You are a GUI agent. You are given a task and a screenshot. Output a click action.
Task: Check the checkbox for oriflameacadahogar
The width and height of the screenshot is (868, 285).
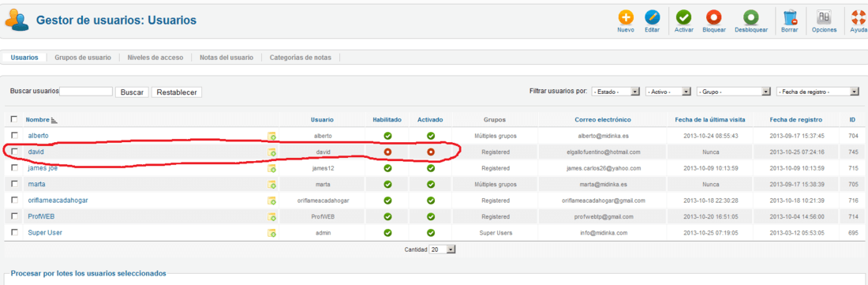tap(14, 200)
